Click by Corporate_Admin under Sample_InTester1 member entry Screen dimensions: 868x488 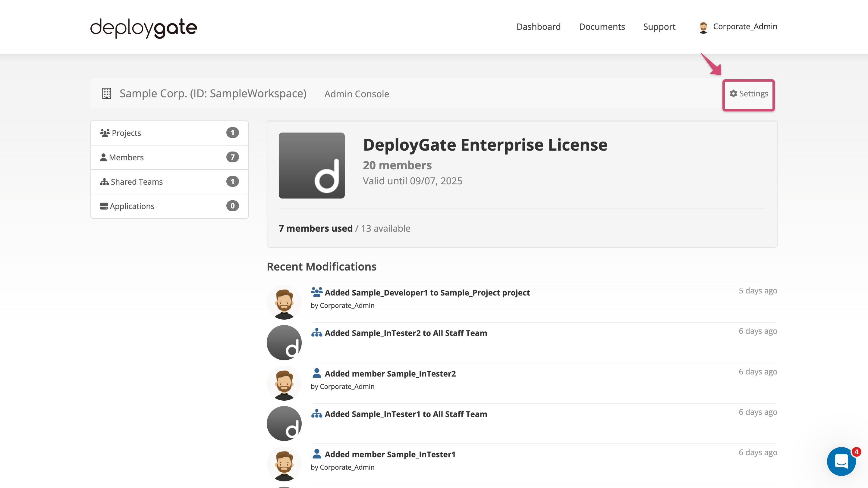tap(342, 468)
